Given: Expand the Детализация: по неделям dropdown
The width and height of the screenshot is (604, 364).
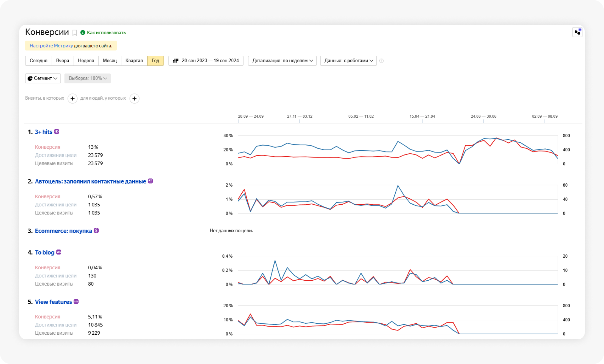Looking at the screenshot, I should [x=282, y=61].
